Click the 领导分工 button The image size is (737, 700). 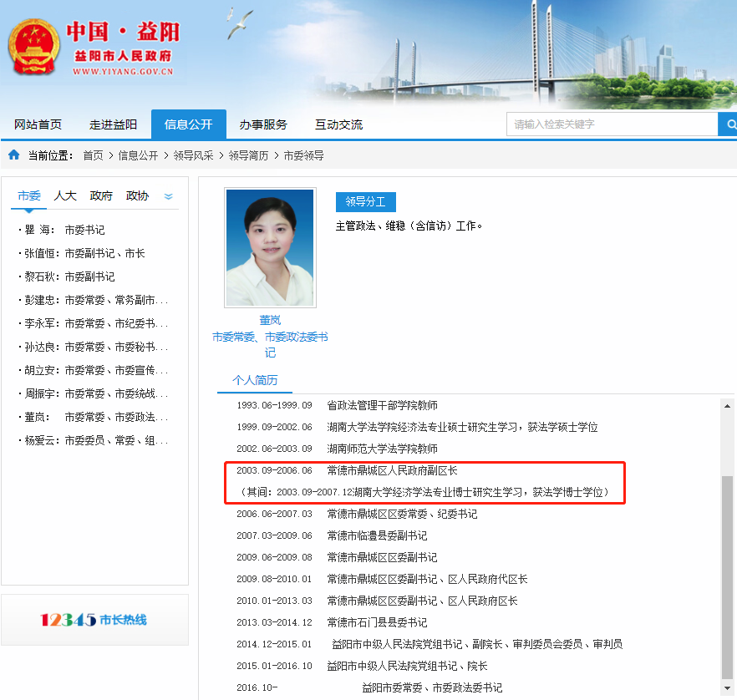[365, 202]
